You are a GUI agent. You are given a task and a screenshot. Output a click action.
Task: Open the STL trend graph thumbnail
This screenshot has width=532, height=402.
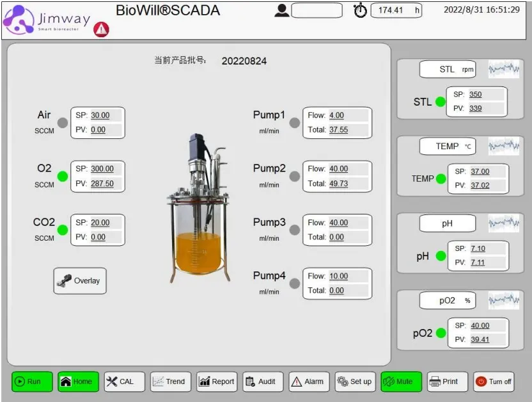(x=504, y=68)
